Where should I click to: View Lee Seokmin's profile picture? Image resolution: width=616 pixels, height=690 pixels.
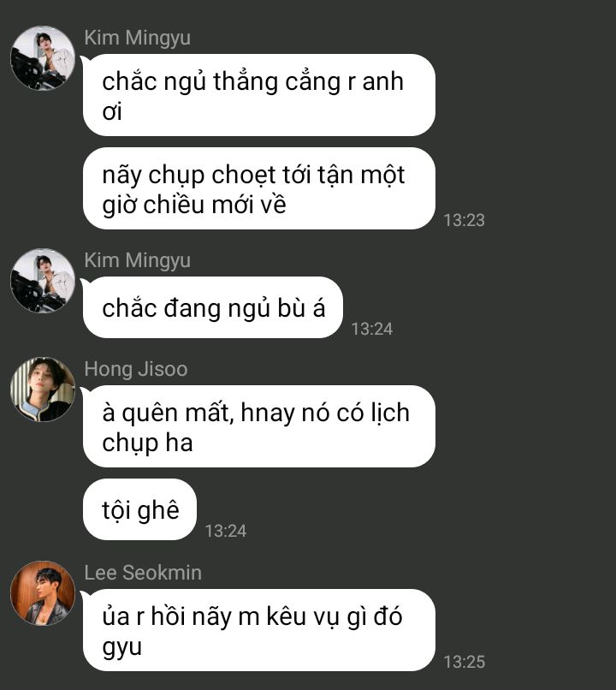43,592
